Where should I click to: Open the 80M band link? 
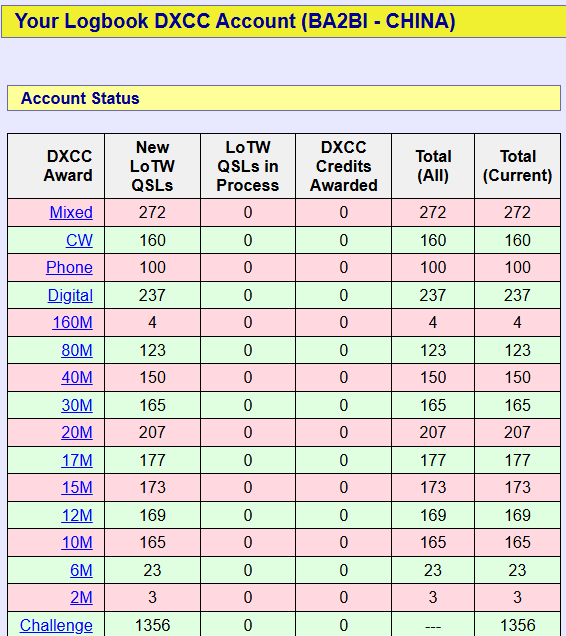point(77,350)
